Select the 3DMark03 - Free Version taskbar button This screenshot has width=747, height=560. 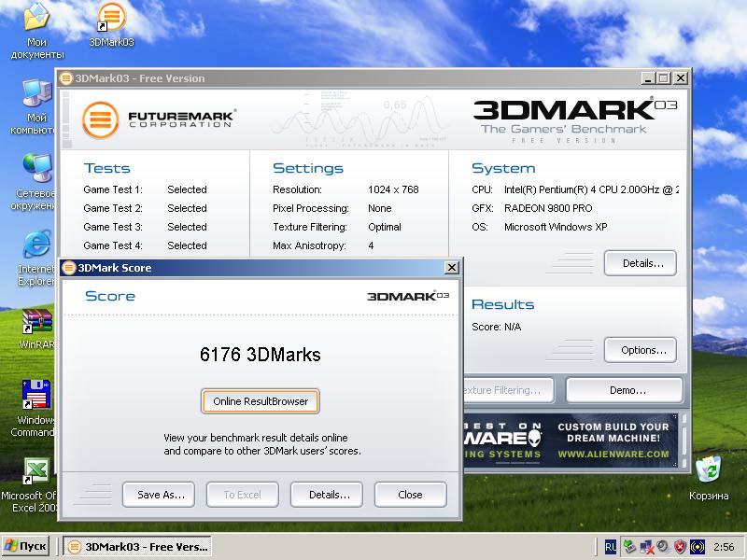pyautogui.click(x=137, y=547)
